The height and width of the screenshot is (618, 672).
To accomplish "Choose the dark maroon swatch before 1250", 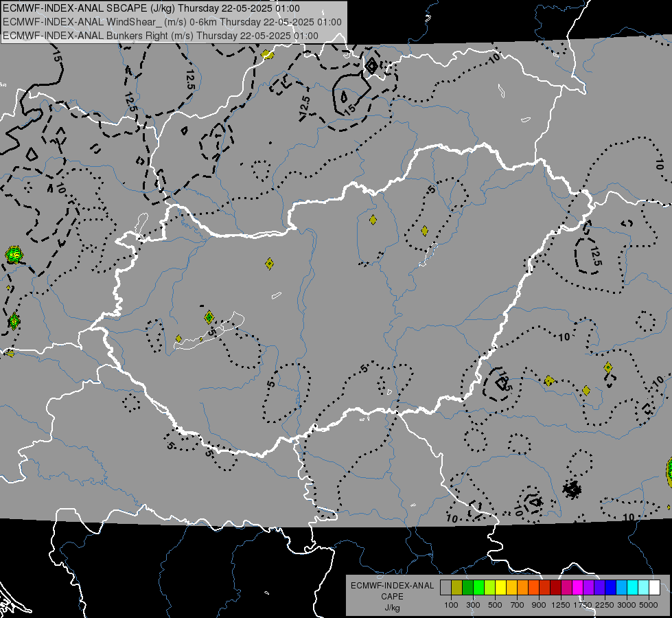I will [556, 588].
